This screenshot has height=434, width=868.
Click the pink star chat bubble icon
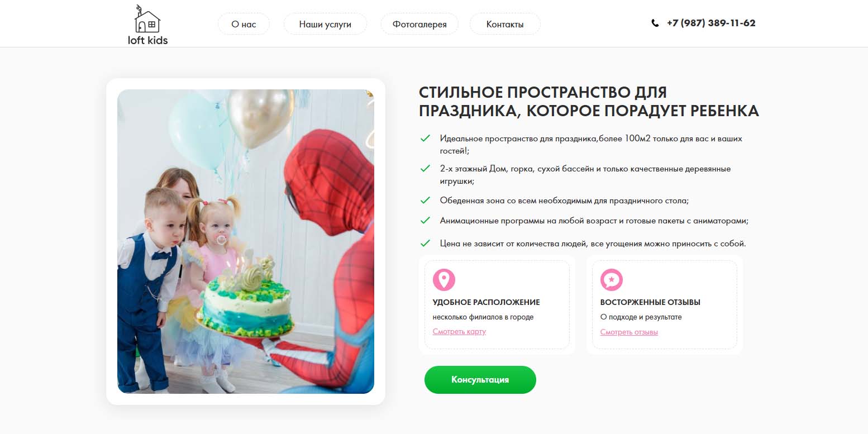612,279
